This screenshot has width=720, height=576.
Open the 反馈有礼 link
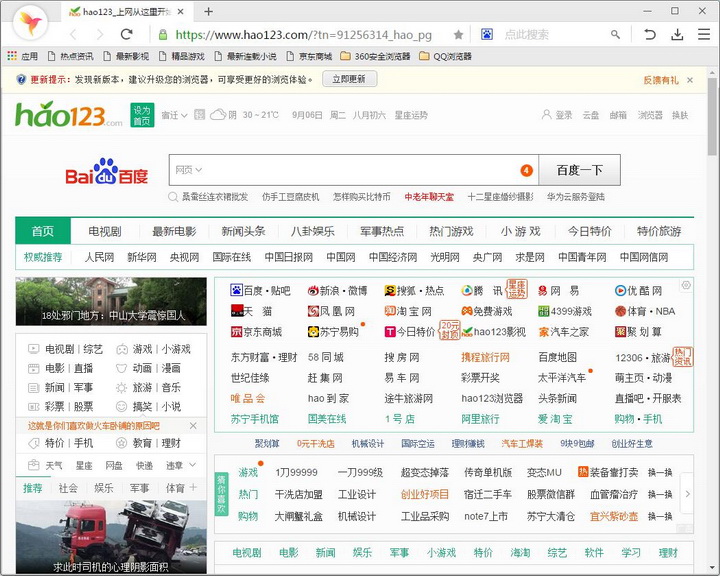(x=661, y=80)
